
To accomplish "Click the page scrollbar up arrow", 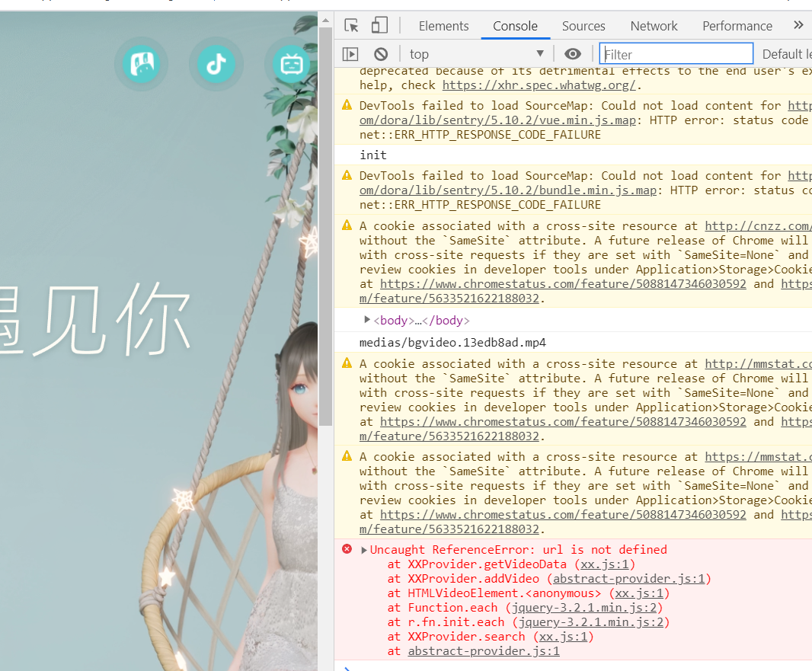I will coord(325,21).
